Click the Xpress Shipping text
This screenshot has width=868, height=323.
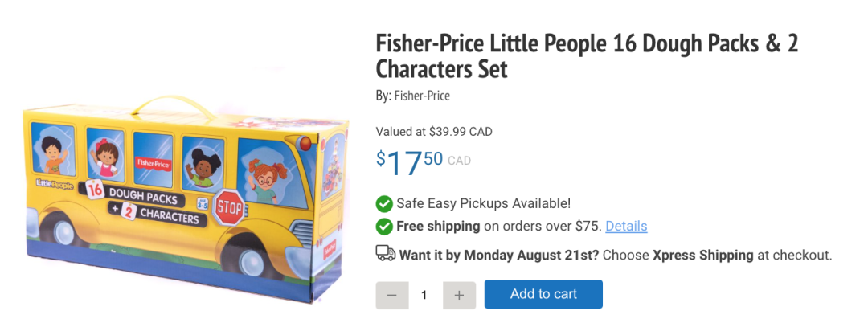[x=702, y=255]
